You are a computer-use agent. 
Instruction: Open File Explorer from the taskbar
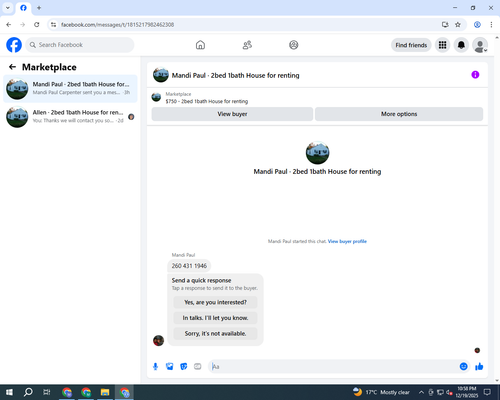pyautogui.click(x=105, y=392)
